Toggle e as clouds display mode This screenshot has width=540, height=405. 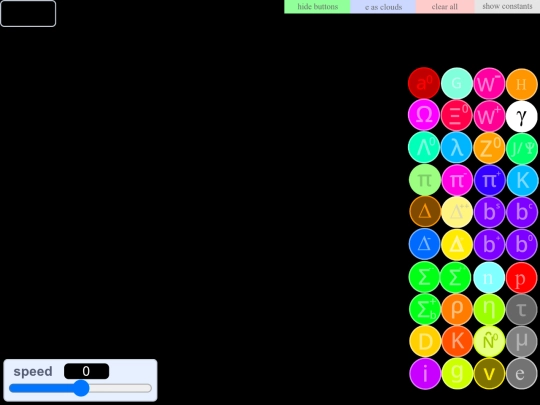pyautogui.click(x=383, y=7)
